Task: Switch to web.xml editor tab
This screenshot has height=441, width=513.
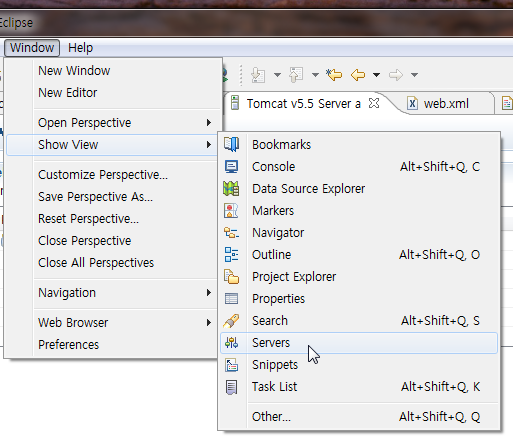Action: [446, 104]
